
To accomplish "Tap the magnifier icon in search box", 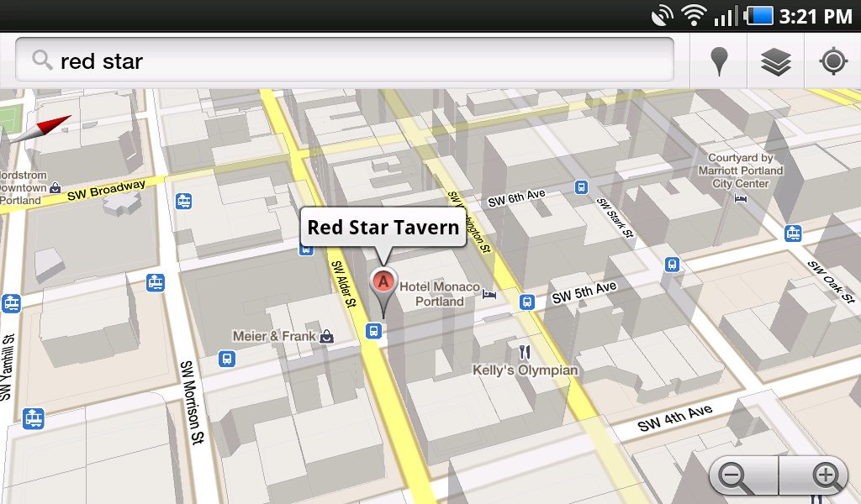I will (x=42, y=60).
